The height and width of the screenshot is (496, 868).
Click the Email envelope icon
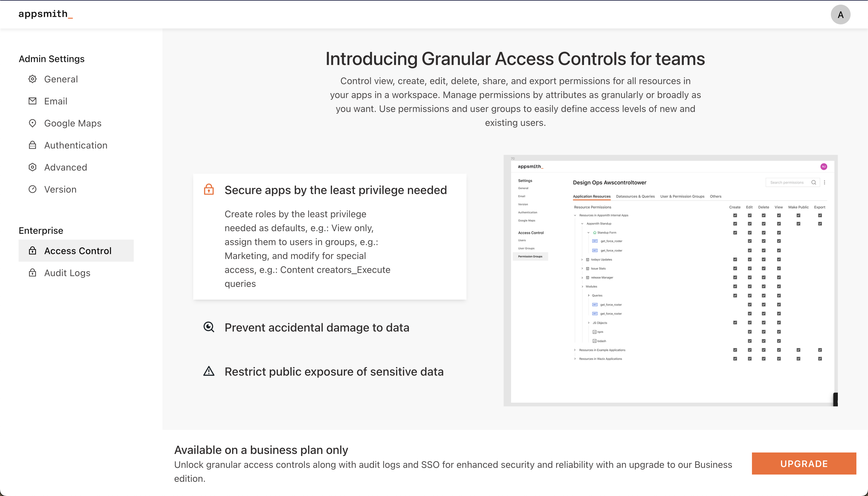point(32,101)
